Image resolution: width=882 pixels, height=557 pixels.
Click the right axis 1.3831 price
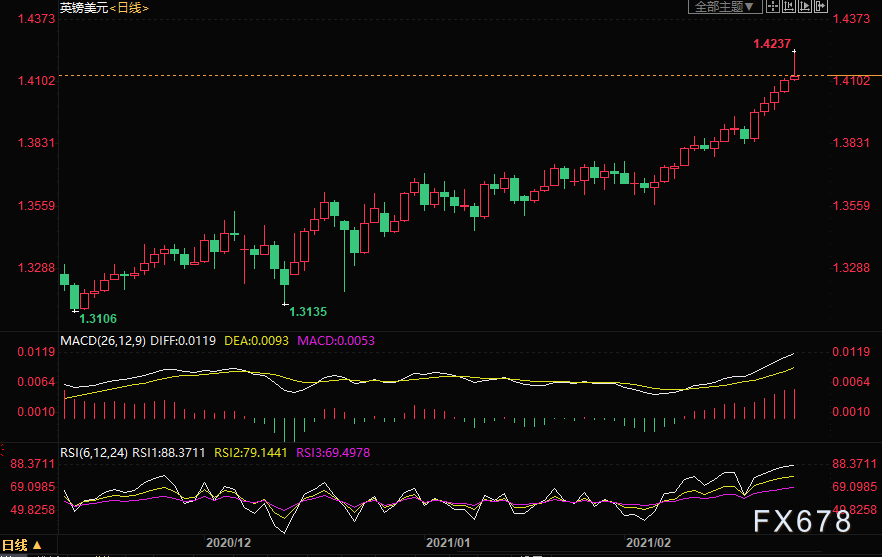coord(851,142)
